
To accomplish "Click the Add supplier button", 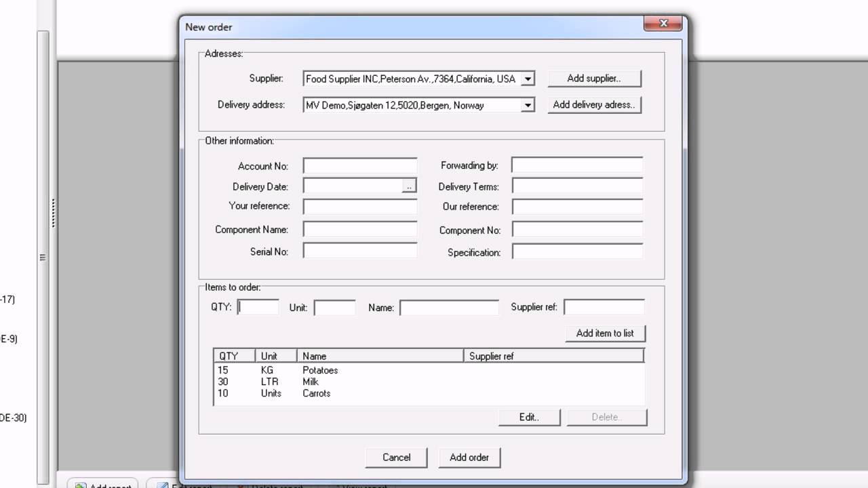I will pyautogui.click(x=594, y=79).
